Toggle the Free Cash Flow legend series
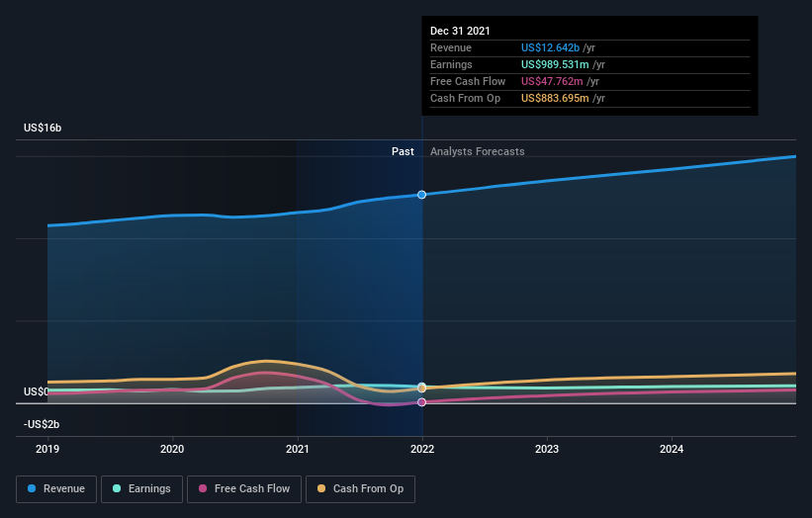The width and height of the screenshot is (812, 518). [244, 489]
